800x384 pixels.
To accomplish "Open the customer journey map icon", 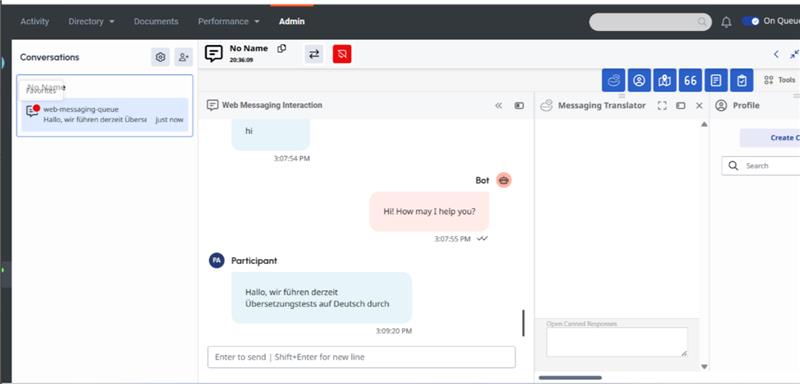I will click(664, 80).
